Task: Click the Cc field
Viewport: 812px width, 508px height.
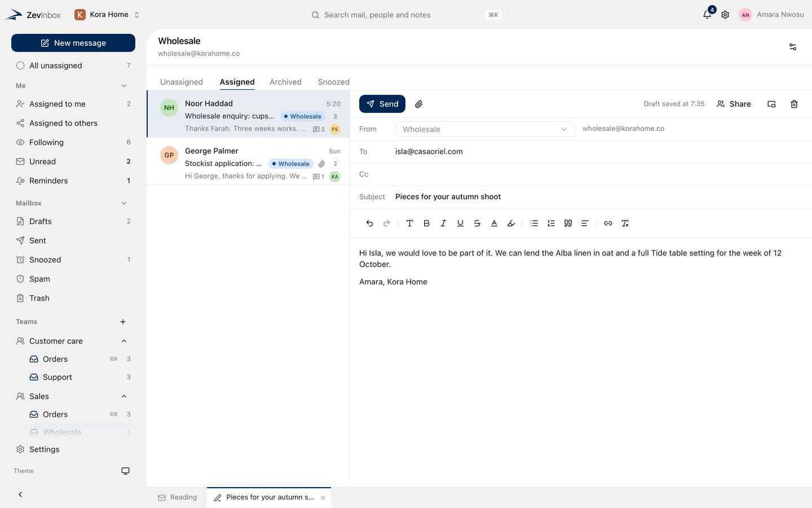Action: tap(581, 174)
